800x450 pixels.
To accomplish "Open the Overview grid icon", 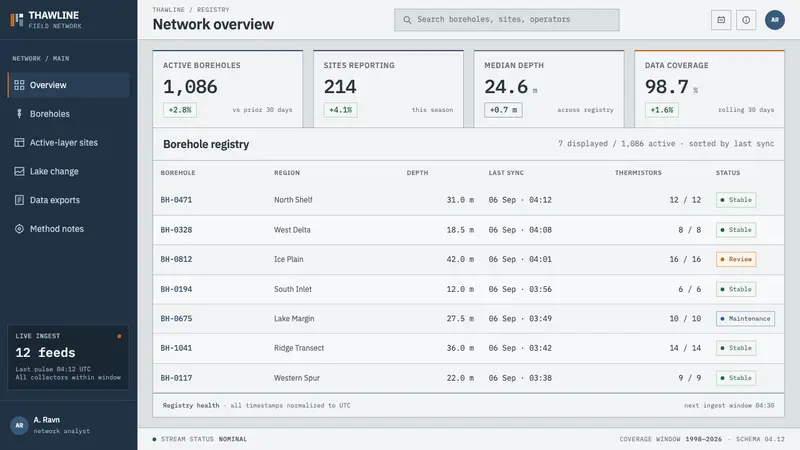I will pos(19,85).
